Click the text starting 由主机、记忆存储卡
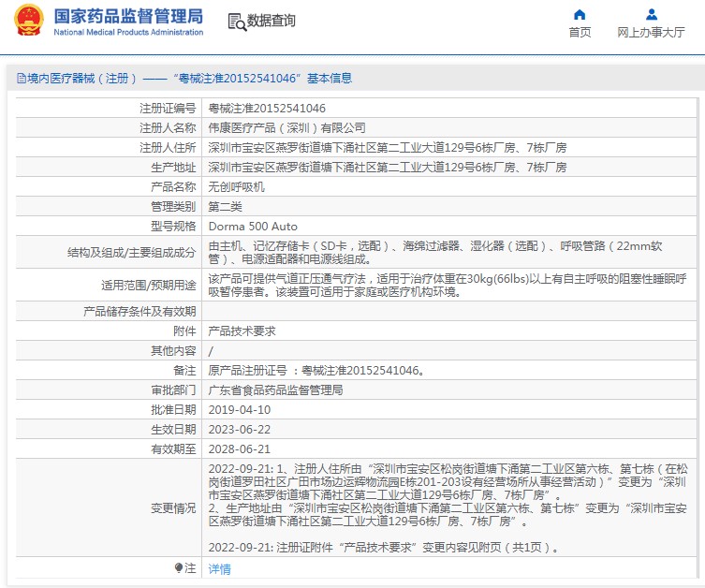Viewport: 705px width, 588px height. (434, 253)
